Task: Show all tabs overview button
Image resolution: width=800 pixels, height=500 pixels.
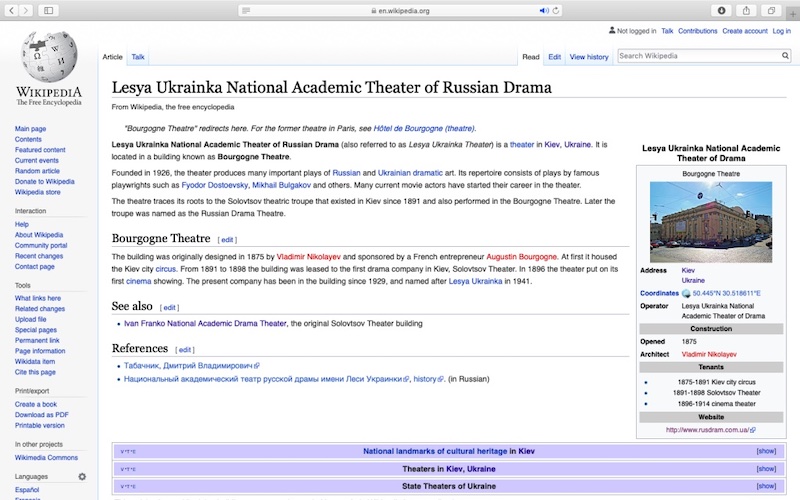Action: click(771, 10)
